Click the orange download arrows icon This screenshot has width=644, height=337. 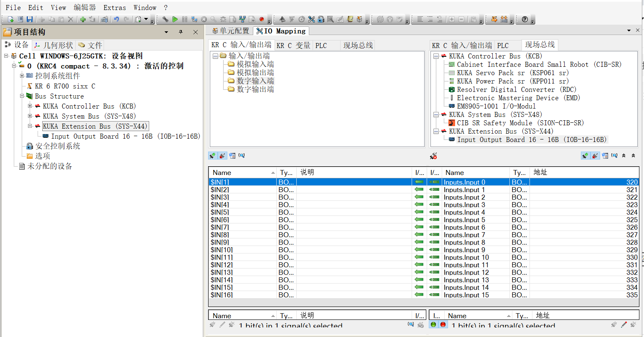[x=504, y=19]
